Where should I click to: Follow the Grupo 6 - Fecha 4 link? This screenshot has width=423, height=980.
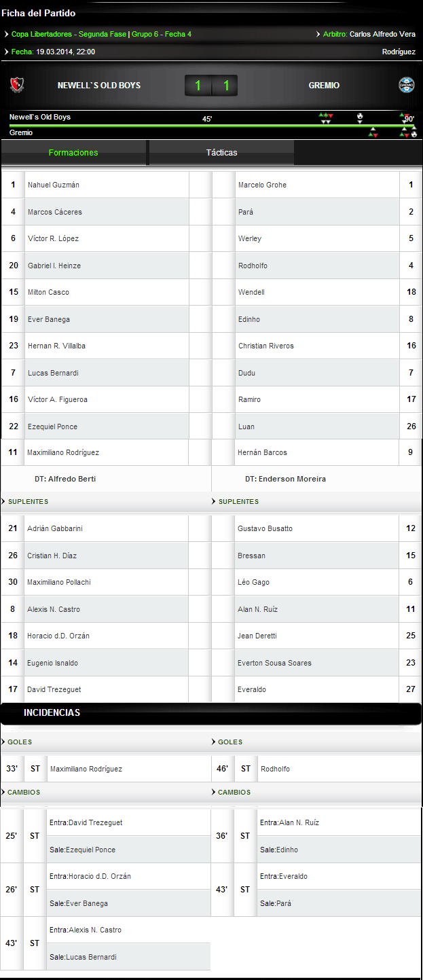point(162,34)
